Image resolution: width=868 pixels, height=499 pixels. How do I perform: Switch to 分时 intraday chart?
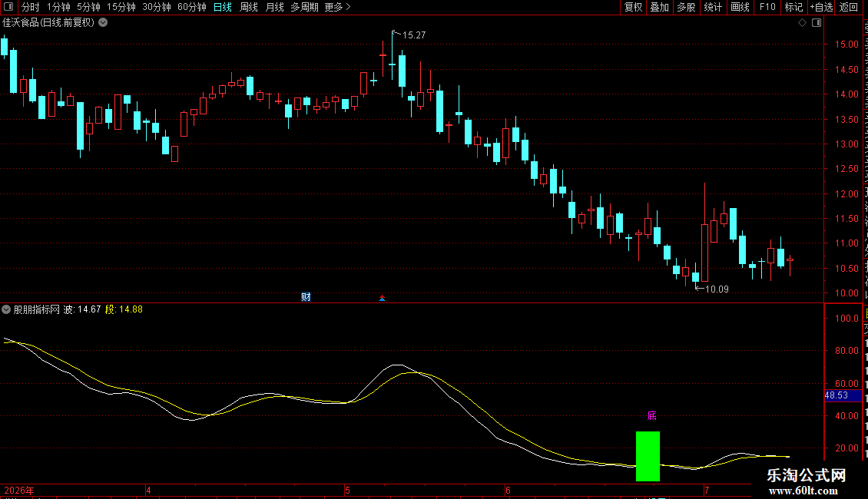click(31, 7)
